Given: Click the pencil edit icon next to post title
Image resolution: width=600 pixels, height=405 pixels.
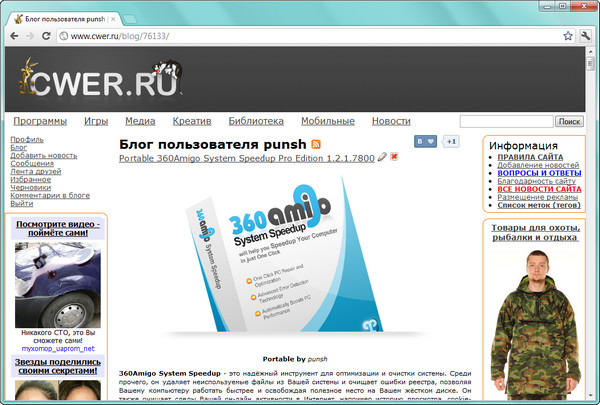Looking at the screenshot, I should pyautogui.click(x=382, y=157).
